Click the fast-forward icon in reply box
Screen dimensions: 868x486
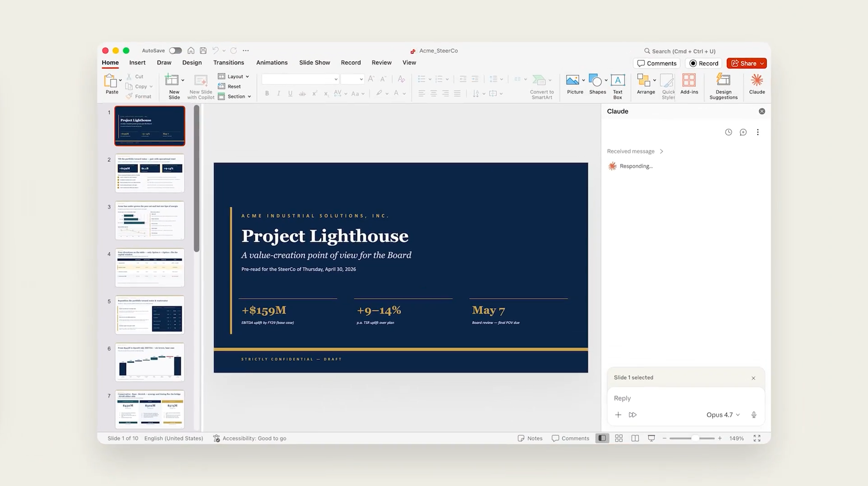tap(632, 415)
